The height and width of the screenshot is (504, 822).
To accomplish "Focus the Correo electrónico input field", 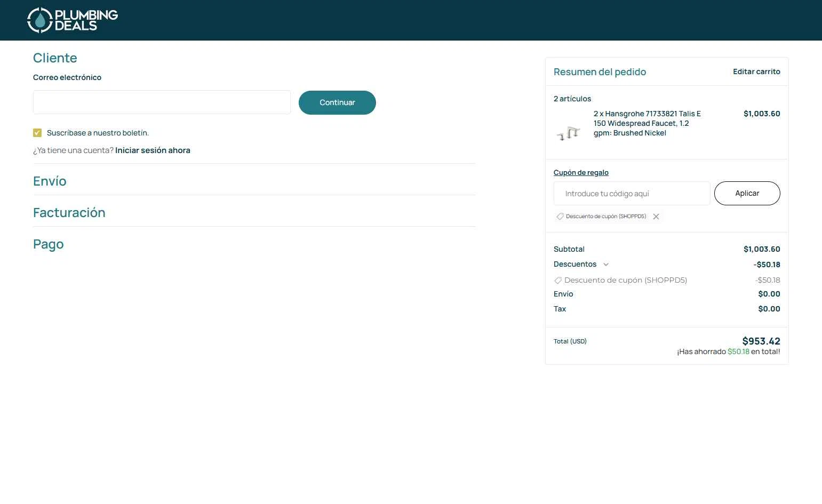I will (162, 102).
